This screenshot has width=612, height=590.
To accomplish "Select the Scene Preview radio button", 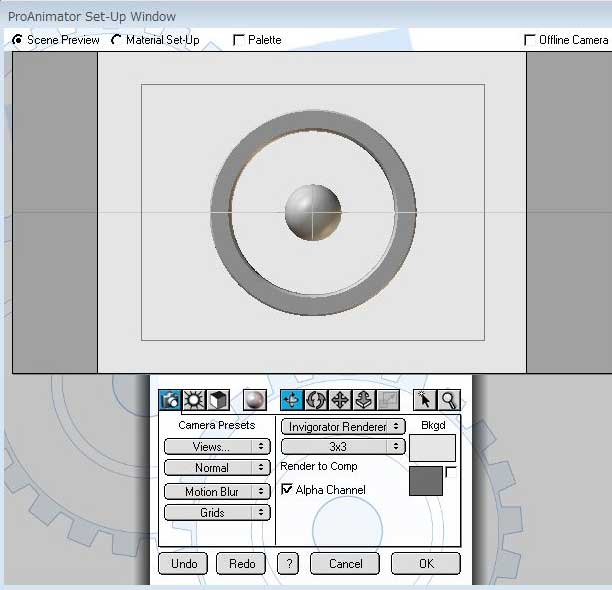I will (17, 40).
